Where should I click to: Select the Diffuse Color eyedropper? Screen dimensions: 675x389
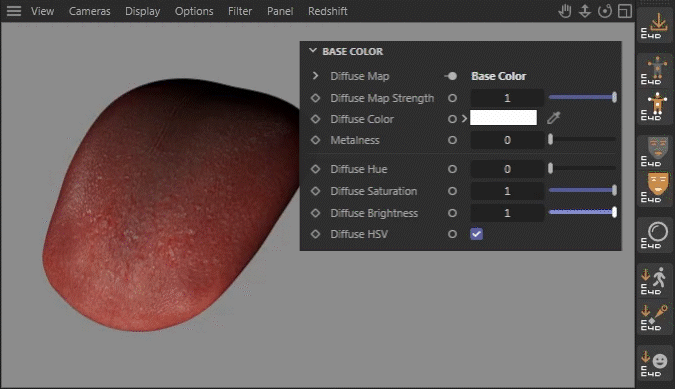click(554, 118)
